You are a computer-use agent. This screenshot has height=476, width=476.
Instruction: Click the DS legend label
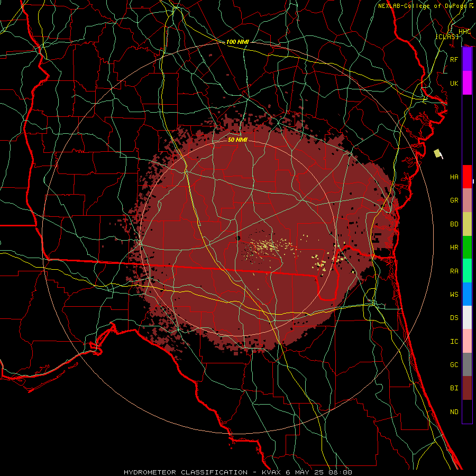pyautogui.click(x=454, y=318)
